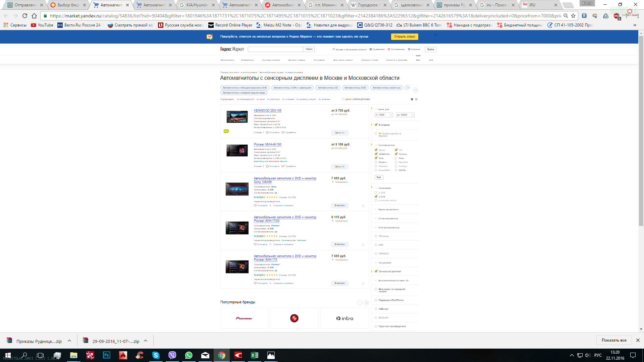Open the KENWOOD DDX155 product link

coord(267,111)
